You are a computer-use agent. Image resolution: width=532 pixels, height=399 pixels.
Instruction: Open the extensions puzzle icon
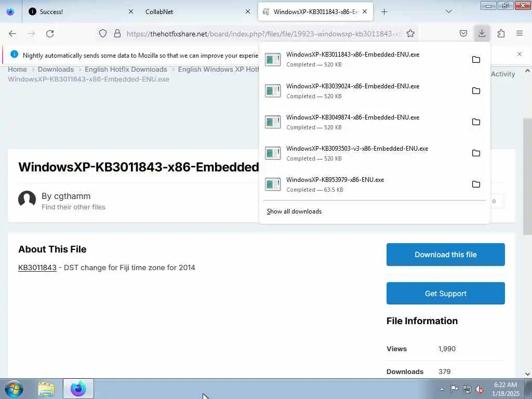[x=501, y=33]
